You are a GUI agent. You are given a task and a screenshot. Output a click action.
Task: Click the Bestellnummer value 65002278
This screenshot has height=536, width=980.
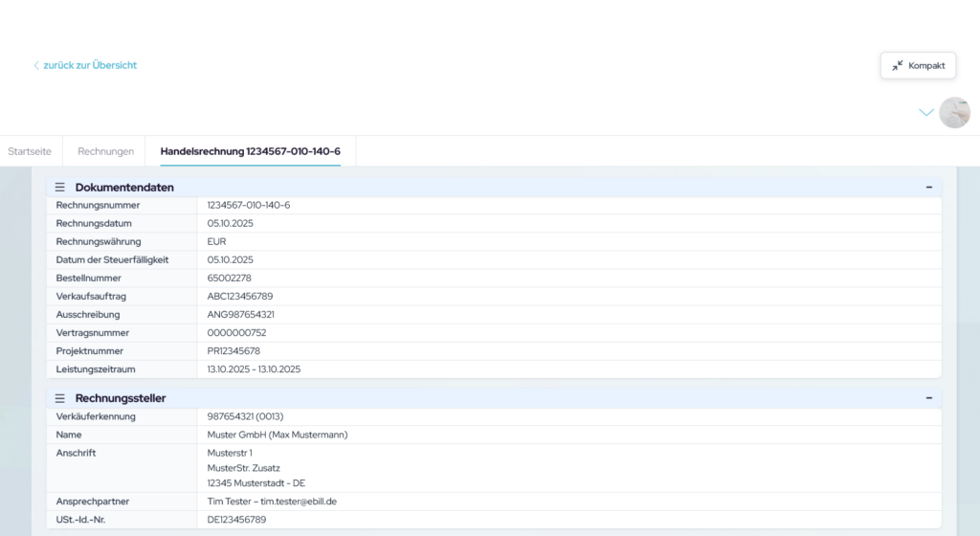(x=230, y=278)
